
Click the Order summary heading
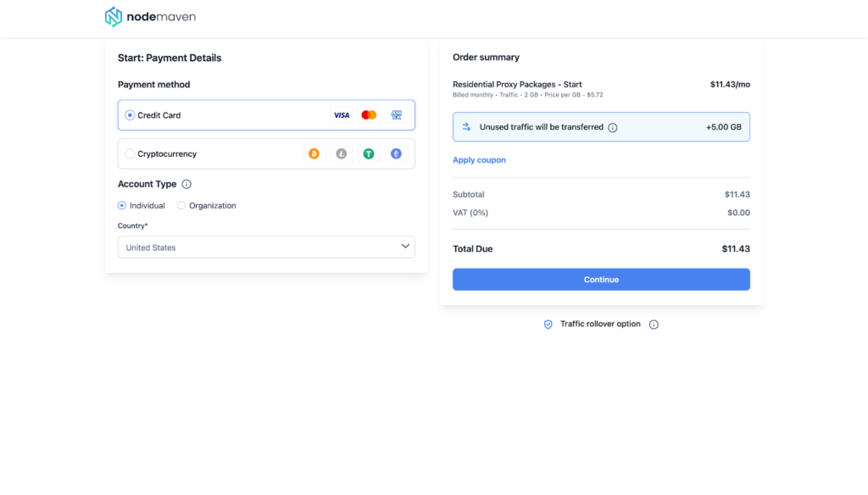click(486, 57)
